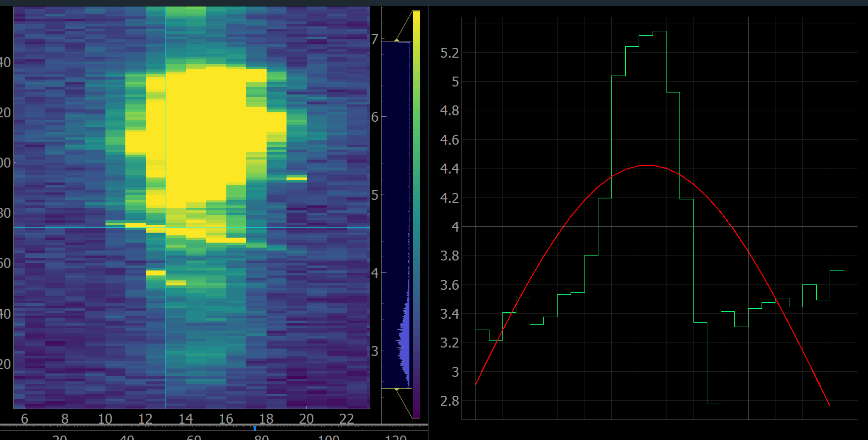Click the lower yellow gradient tick marker
The height and width of the screenshot is (440, 868).
click(x=396, y=390)
